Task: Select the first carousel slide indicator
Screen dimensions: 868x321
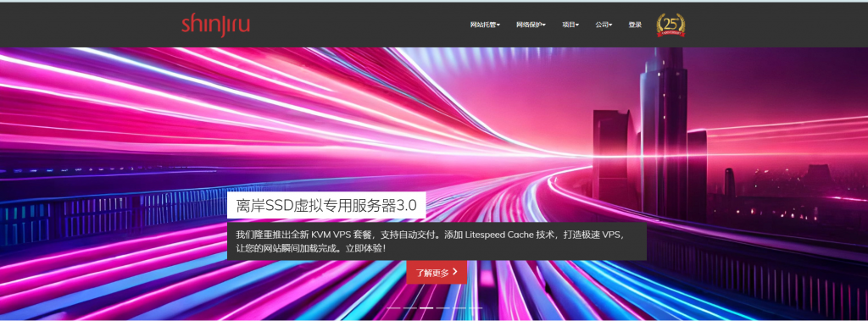Action: pyautogui.click(x=393, y=307)
